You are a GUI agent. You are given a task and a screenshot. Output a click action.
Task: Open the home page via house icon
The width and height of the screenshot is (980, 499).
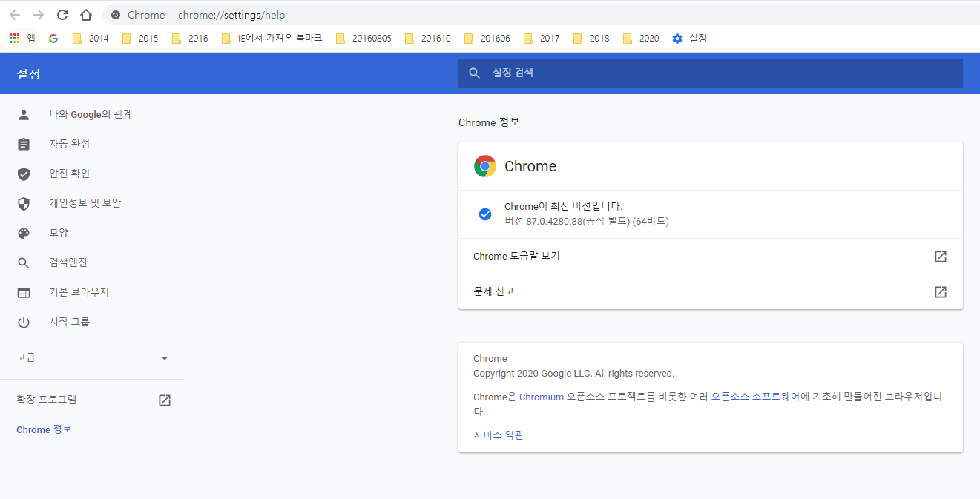[x=86, y=15]
